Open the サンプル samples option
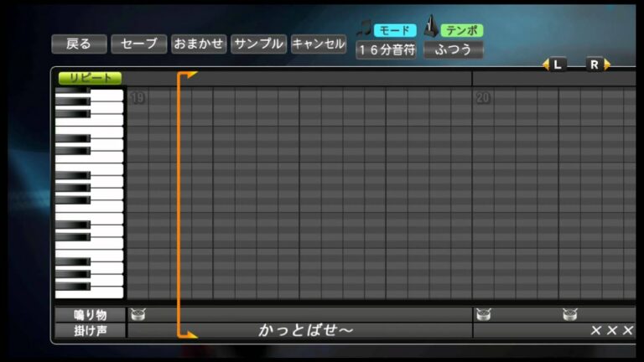The image size is (644, 362). click(258, 44)
